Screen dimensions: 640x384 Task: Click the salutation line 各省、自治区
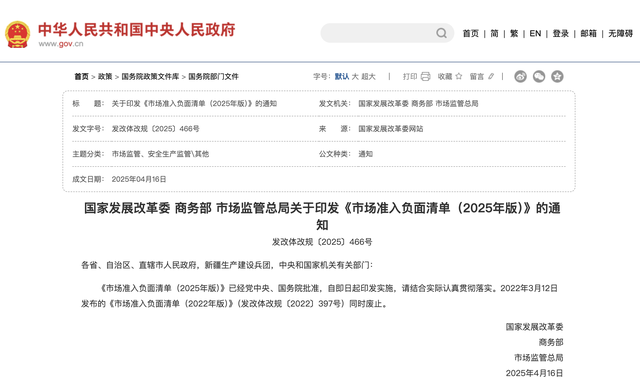pos(227,265)
